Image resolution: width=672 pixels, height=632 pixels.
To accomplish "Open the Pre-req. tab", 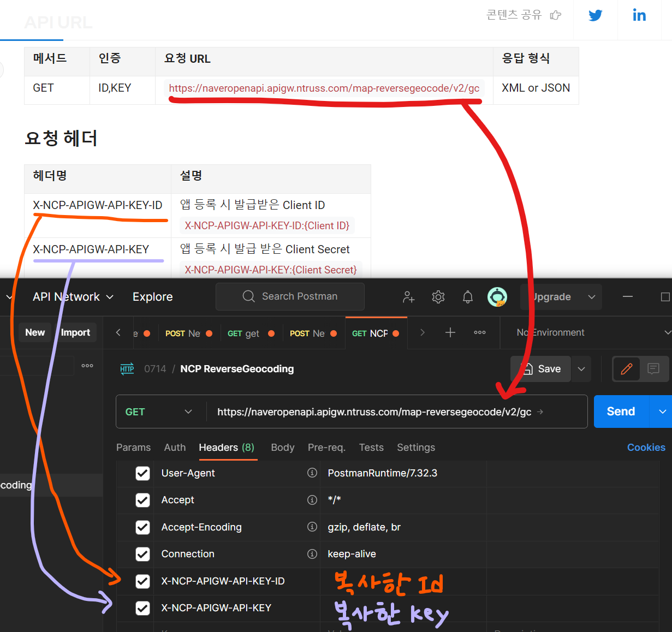I will 326,448.
